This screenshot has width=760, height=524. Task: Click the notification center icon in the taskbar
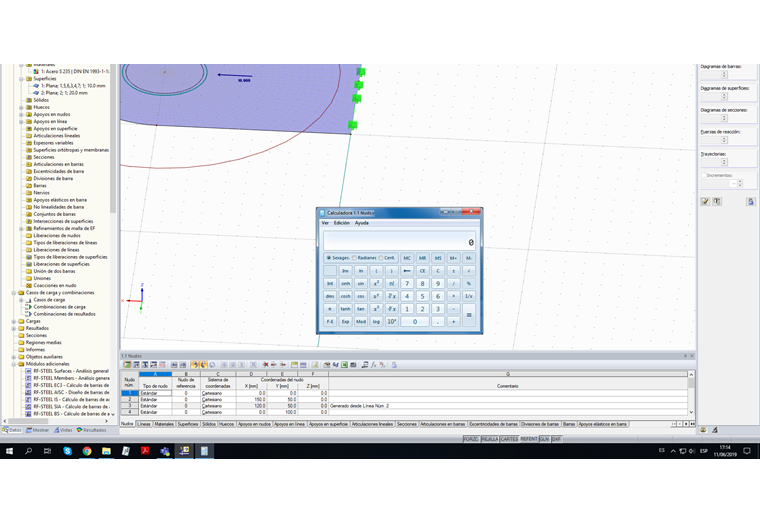pos(746,451)
